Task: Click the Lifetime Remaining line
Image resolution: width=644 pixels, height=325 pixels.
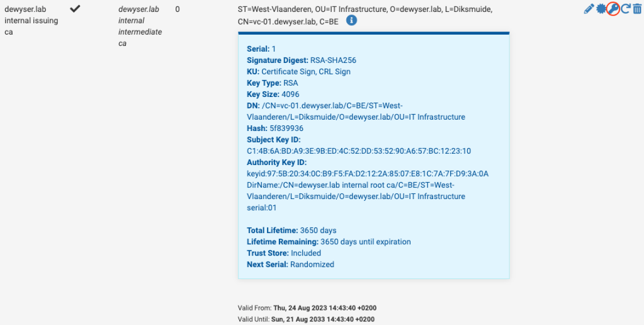Action: [x=329, y=242]
